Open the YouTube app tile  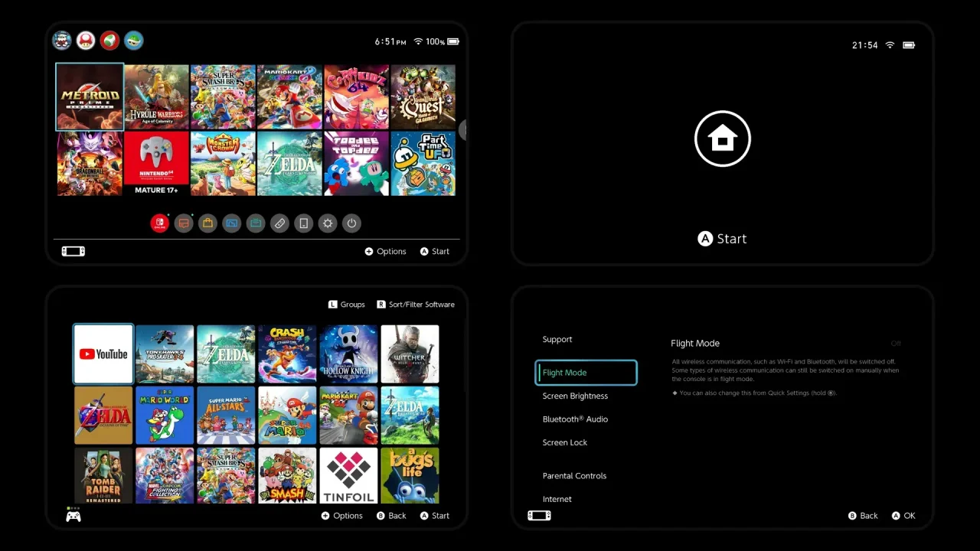[x=103, y=354]
